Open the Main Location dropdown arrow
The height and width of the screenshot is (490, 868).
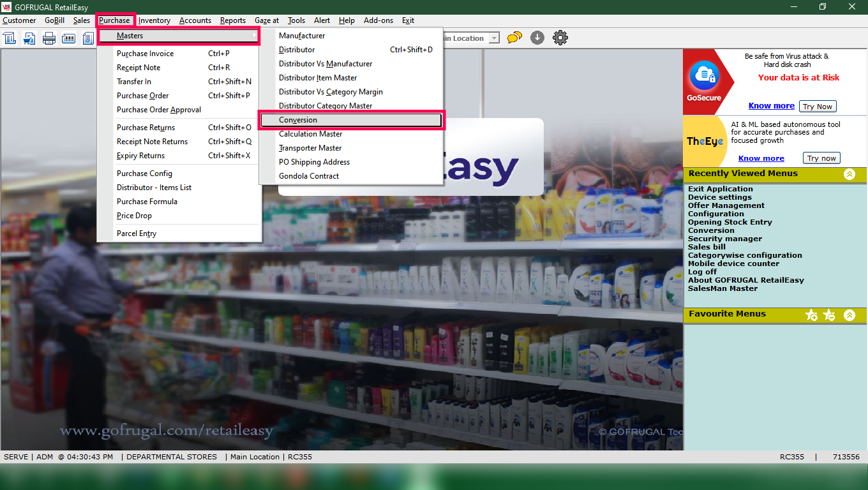click(x=494, y=38)
